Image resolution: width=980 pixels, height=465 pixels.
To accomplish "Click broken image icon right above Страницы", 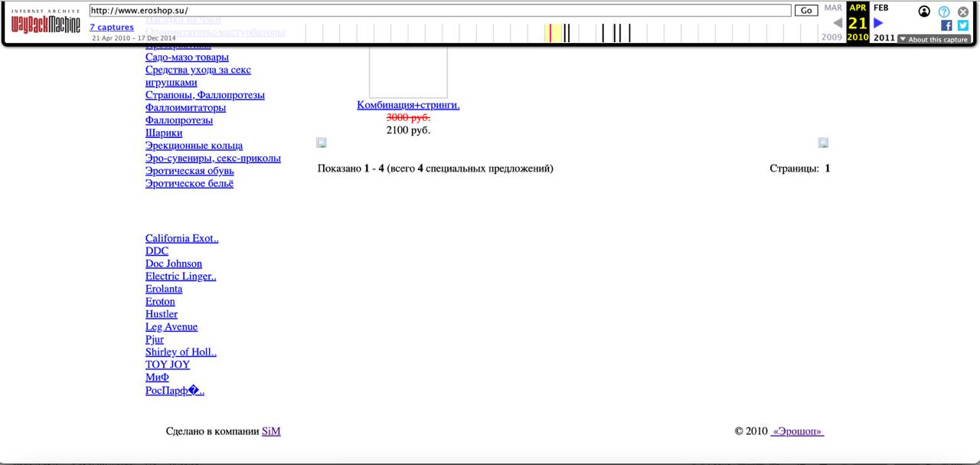I will (823, 142).
